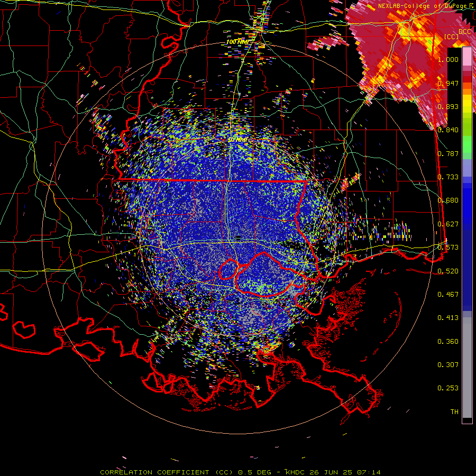Click the 0.787 scale value
The height and width of the screenshot is (476, 476).
pyautogui.click(x=448, y=153)
